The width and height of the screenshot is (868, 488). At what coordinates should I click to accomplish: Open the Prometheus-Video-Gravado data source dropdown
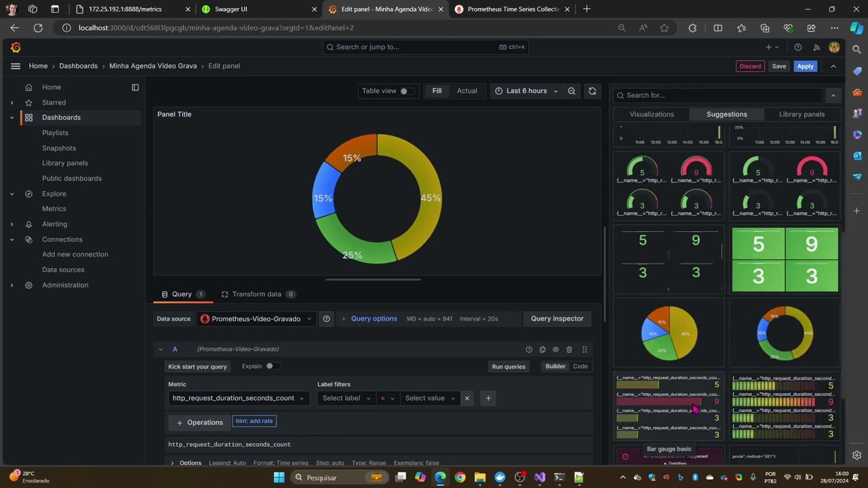(256, 319)
